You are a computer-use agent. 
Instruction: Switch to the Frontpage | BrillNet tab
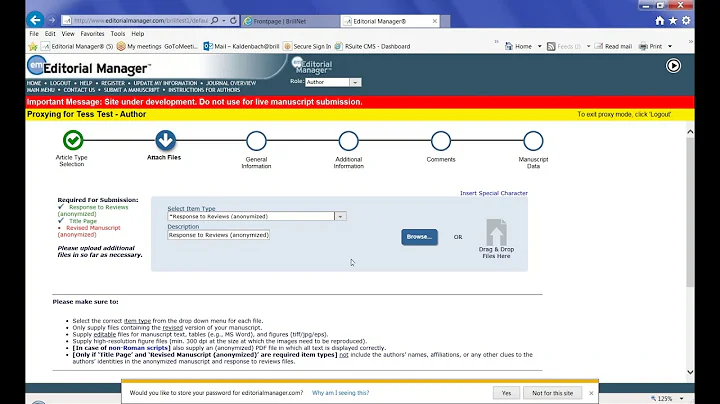(x=291, y=21)
